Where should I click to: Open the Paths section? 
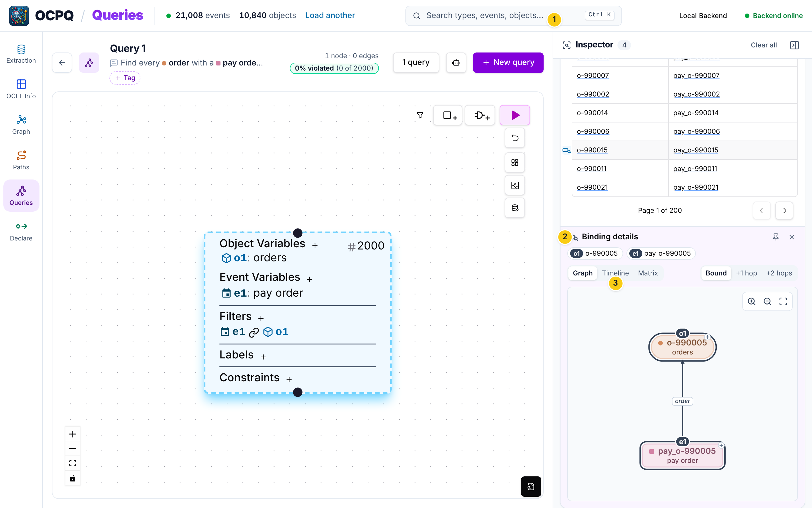click(x=21, y=161)
